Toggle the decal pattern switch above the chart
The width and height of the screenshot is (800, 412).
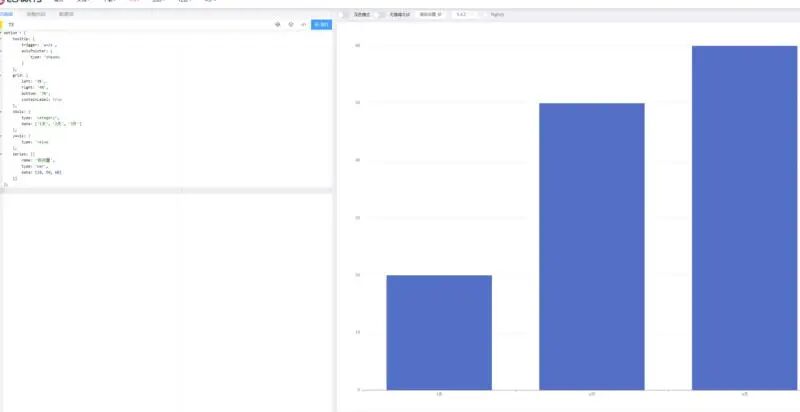pyautogui.click(x=379, y=15)
